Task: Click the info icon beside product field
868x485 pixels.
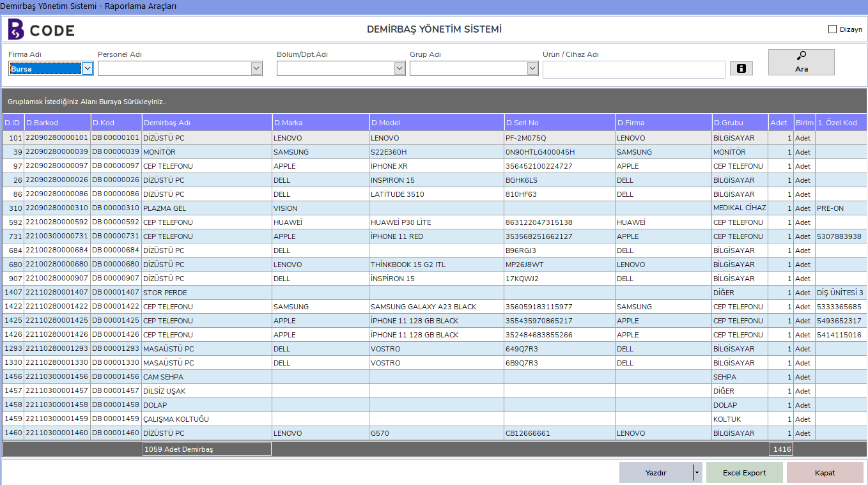Action: coord(741,68)
